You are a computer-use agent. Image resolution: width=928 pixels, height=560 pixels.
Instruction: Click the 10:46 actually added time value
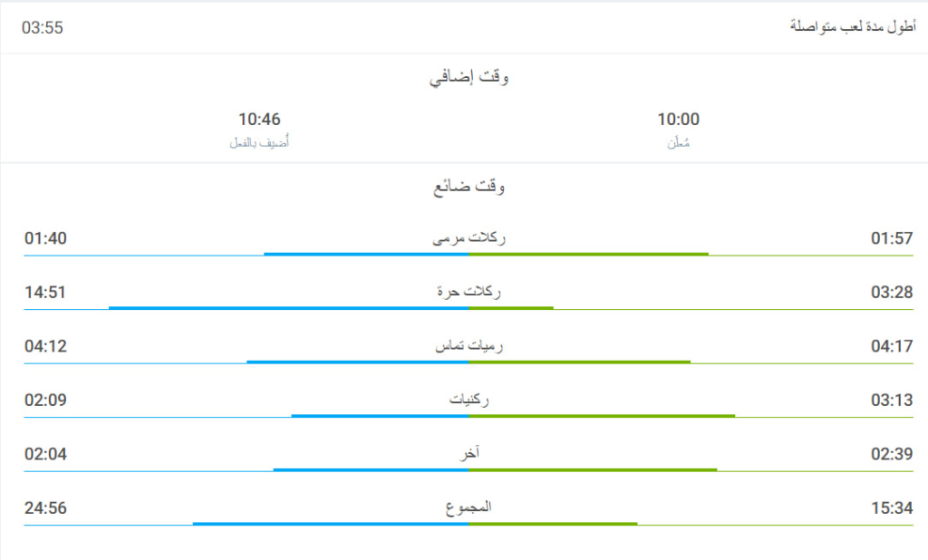(x=259, y=120)
